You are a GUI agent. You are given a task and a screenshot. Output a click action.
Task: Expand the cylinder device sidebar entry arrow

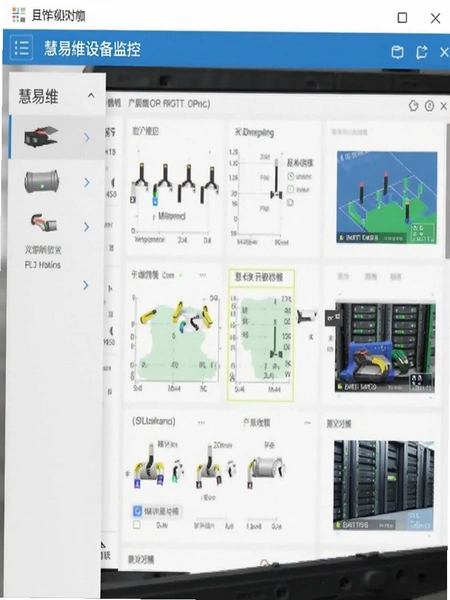pyautogui.click(x=87, y=183)
